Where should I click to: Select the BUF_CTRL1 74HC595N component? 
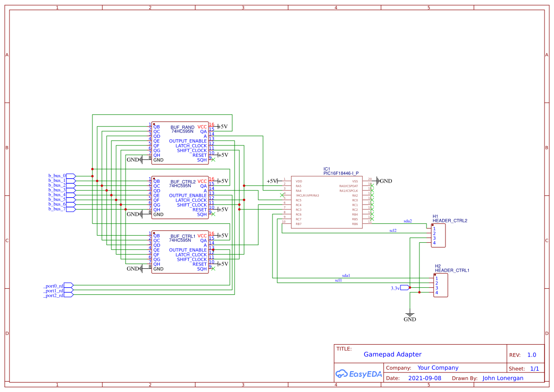tap(180, 251)
